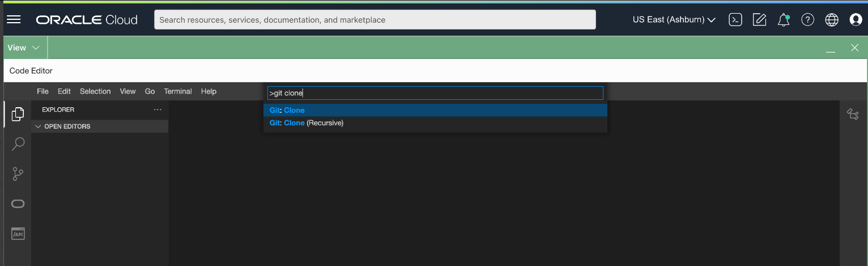Click the EXPLORER panel title
The height and width of the screenshot is (266, 868).
pyautogui.click(x=58, y=109)
